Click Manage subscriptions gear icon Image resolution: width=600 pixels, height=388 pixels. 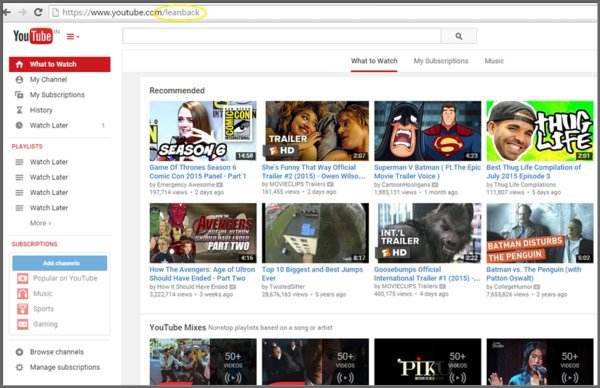[x=19, y=367]
